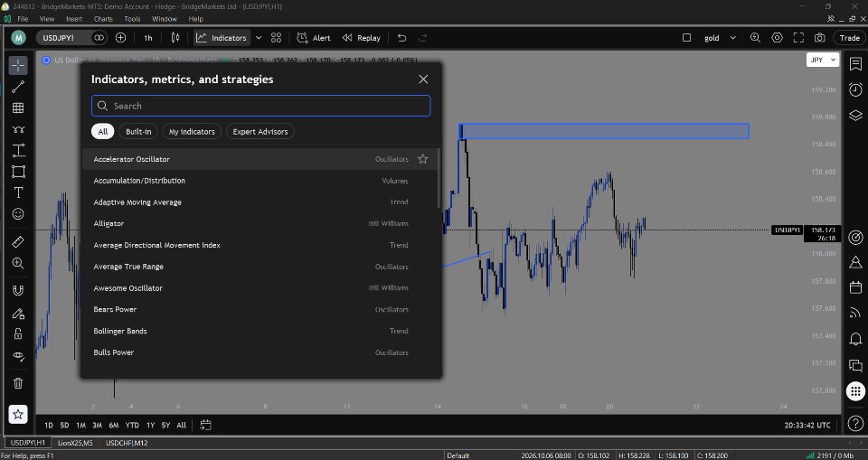Click the Indicators toolbar button
868x460 pixels.
click(222, 38)
